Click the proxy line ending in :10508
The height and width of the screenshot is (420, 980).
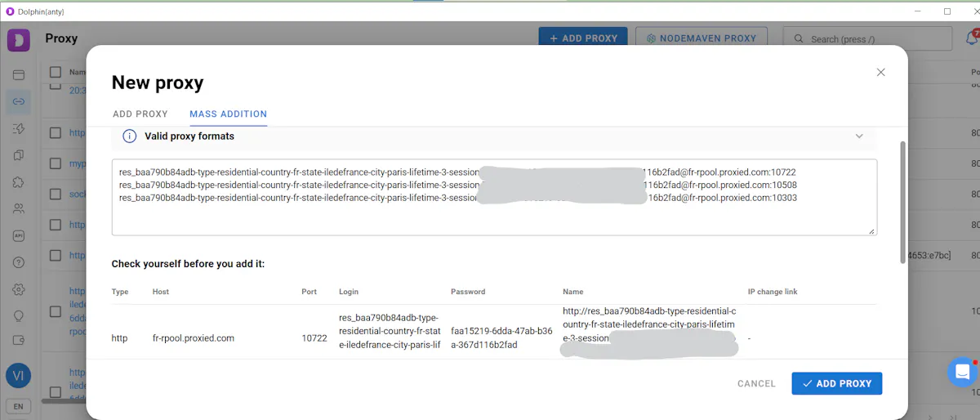457,185
